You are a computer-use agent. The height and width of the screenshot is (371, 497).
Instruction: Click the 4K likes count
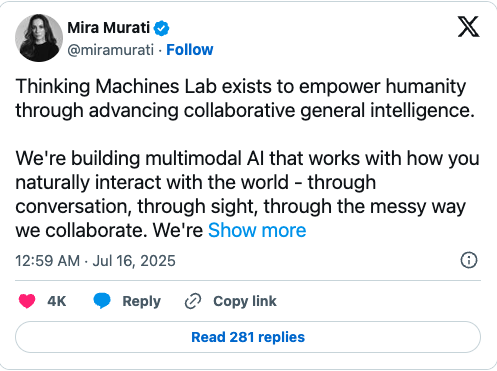(57, 301)
